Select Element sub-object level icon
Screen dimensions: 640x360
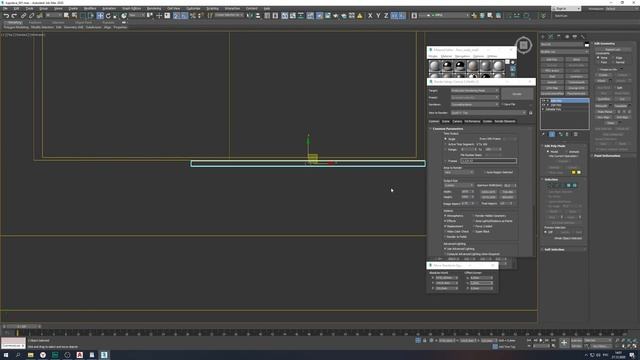(x=575, y=185)
